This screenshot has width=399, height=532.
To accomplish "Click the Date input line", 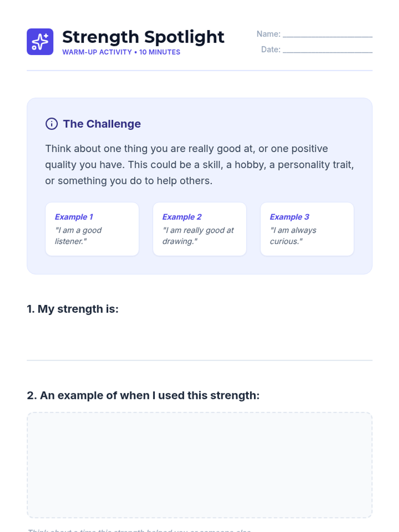I will 327,50.
